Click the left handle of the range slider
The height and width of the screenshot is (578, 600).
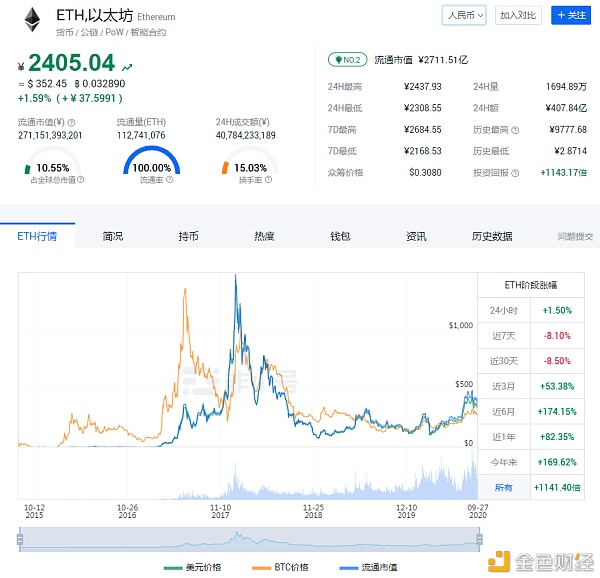tap(20, 539)
